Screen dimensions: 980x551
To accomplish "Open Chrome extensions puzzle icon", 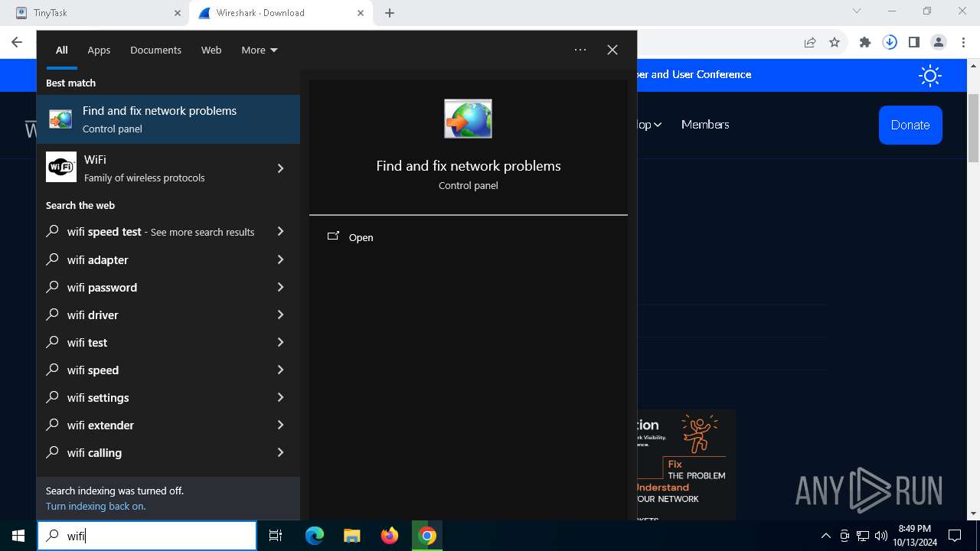I will (x=865, y=43).
